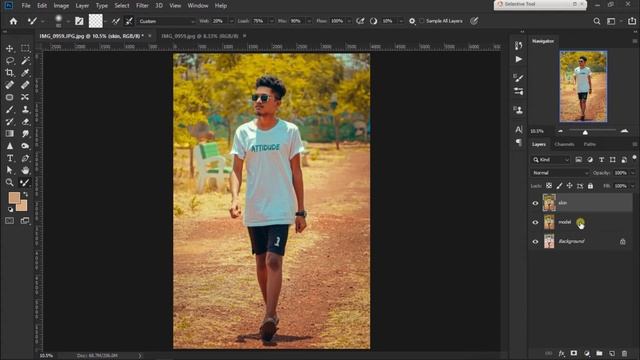Viewport: 640px width, 360px height.
Task: Click the foreground color swatch
Action: pyautogui.click(x=14, y=198)
